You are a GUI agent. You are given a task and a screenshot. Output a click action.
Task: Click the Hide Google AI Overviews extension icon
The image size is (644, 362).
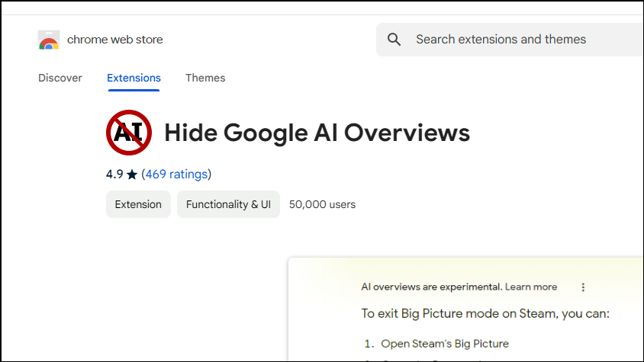[x=129, y=133]
